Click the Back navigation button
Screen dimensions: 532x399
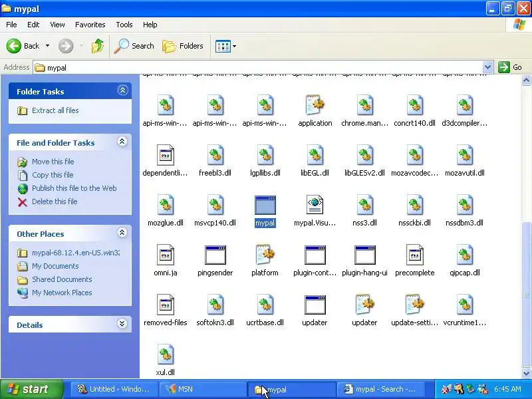(x=23, y=46)
